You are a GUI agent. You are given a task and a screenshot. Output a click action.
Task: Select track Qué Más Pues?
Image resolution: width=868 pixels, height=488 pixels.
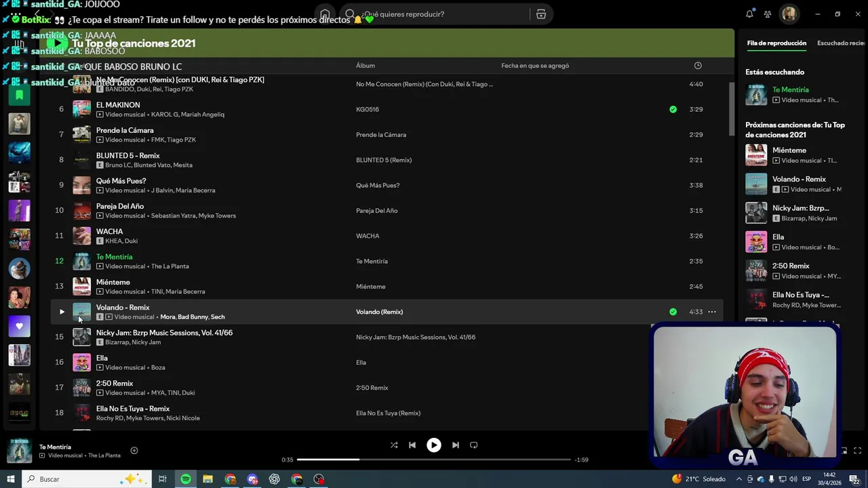tap(121, 181)
